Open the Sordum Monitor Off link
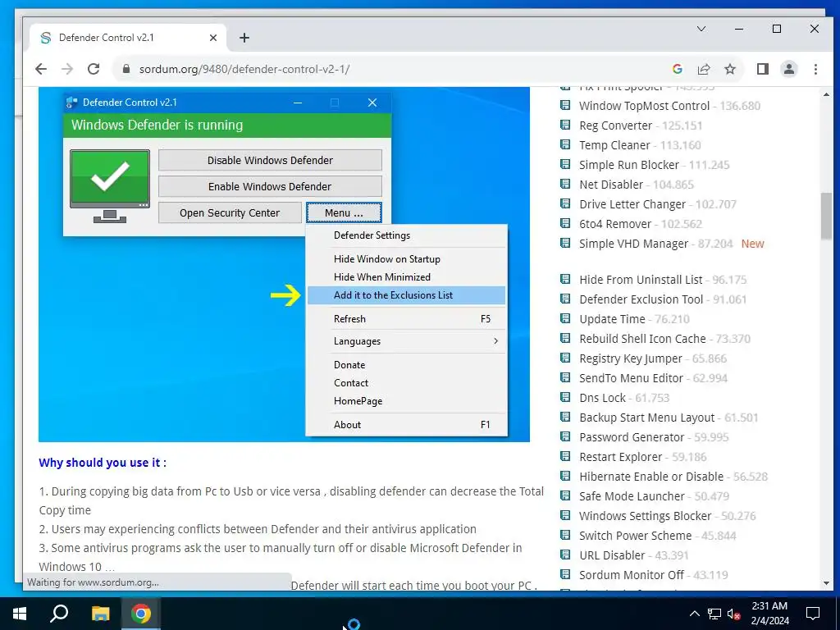Viewport: 840px width, 630px height. 631,575
